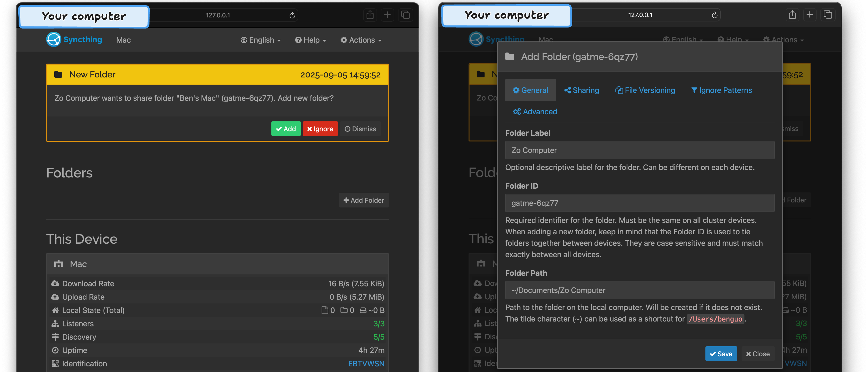Accept shared folder with green Add button
Screen dimensions: 868x372
[x=286, y=129]
